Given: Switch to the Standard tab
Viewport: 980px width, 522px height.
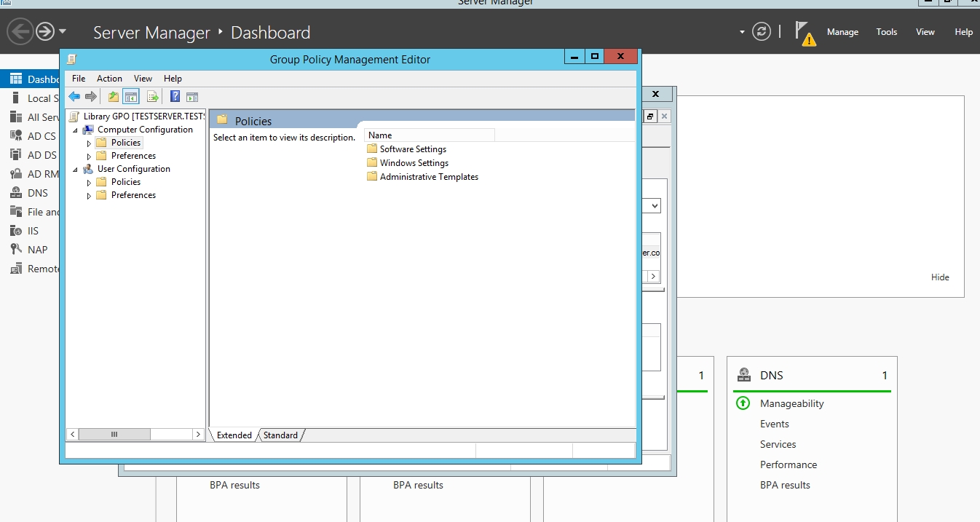Looking at the screenshot, I should pos(280,435).
